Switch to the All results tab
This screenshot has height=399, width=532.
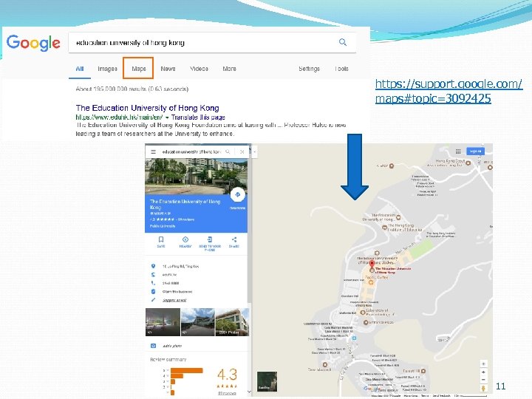point(80,69)
